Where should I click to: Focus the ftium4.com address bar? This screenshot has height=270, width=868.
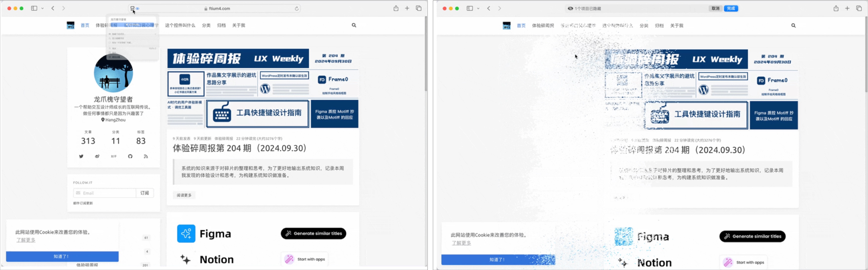click(x=214, y=8)
